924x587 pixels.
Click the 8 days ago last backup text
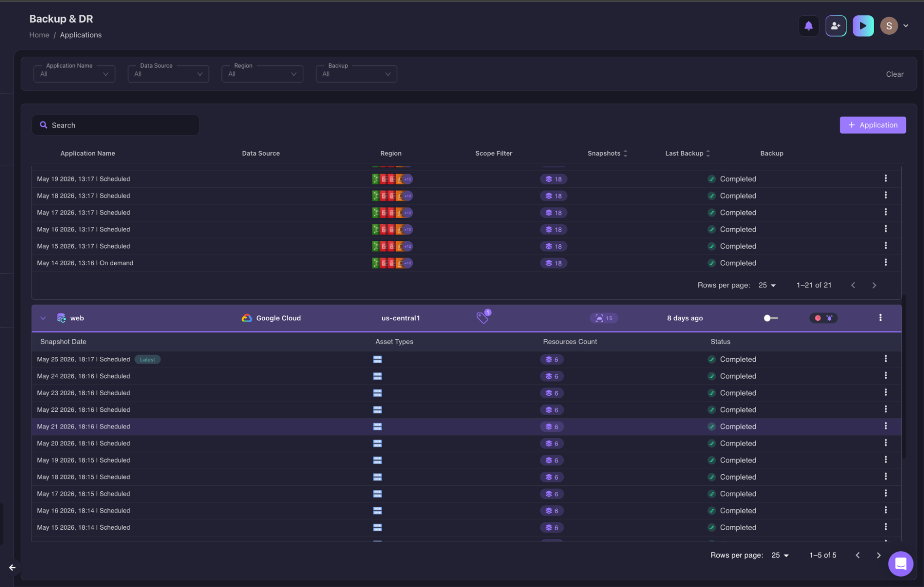tap(685, 318)
